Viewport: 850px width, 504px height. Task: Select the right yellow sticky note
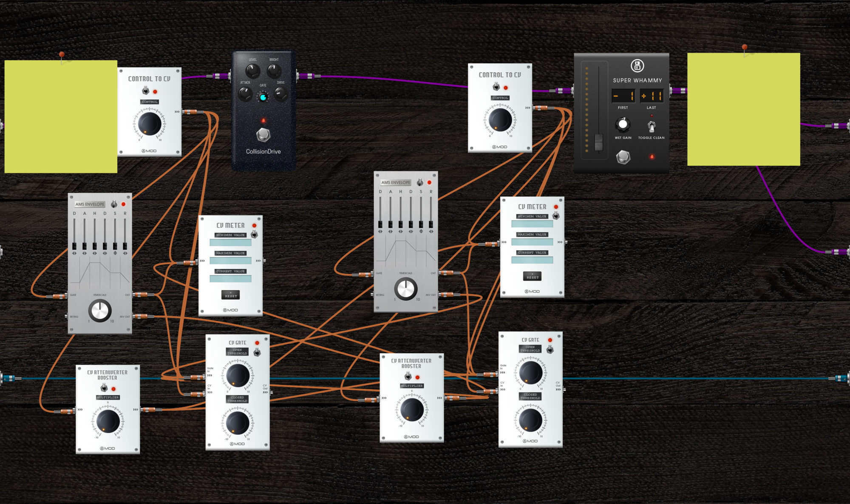[744, 109]
